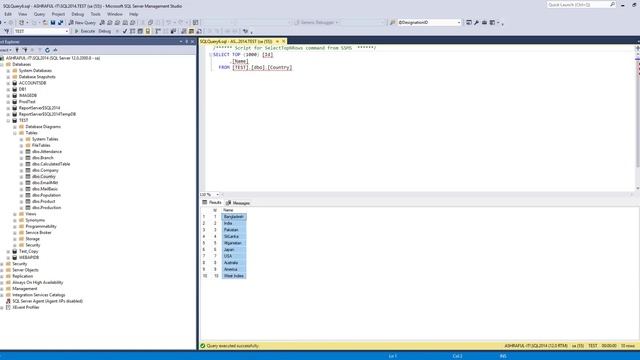
Task: Open a file with the Open File icon
Action: pyautogui.click(x=45, y=22)
